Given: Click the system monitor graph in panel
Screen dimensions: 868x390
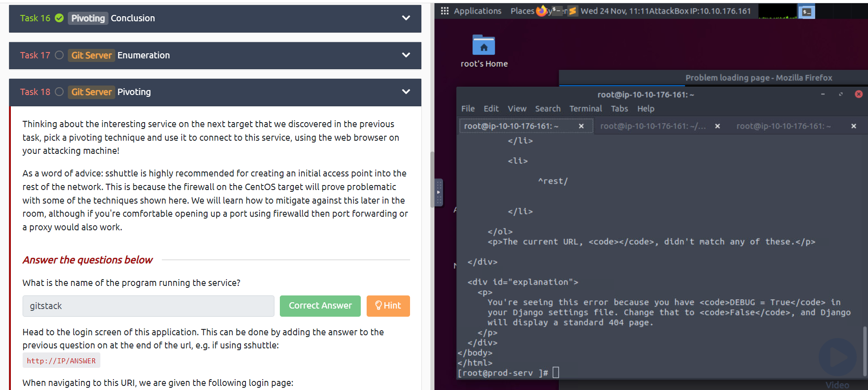Looking at the screenshot, I should click(778, 11).
